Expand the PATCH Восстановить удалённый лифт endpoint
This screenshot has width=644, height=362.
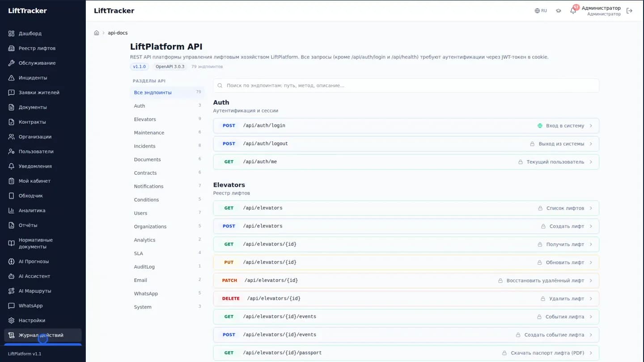[406, 281]
